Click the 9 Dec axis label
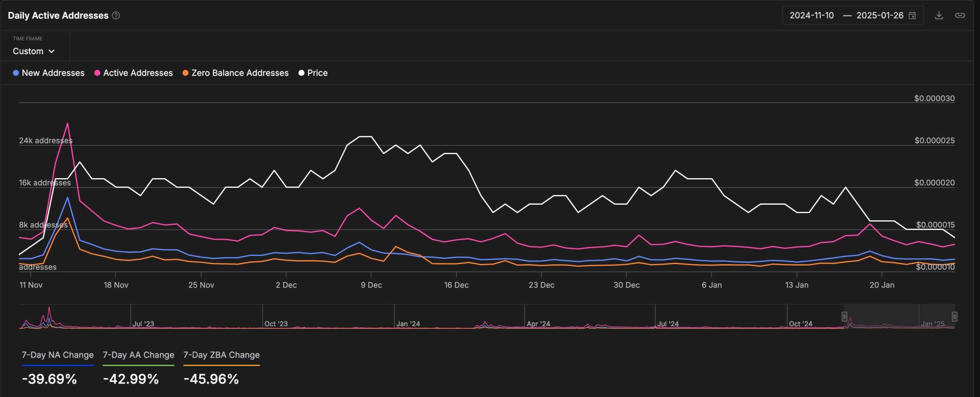 (371, 285)
